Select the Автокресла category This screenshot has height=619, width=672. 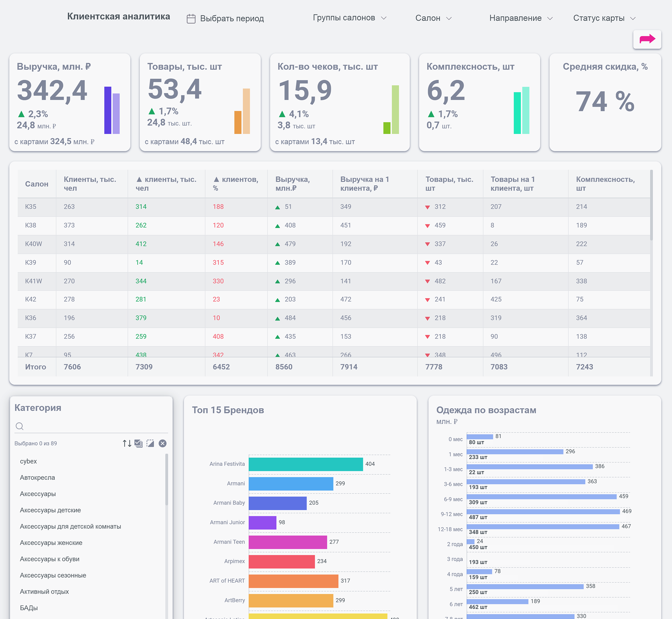37,478
